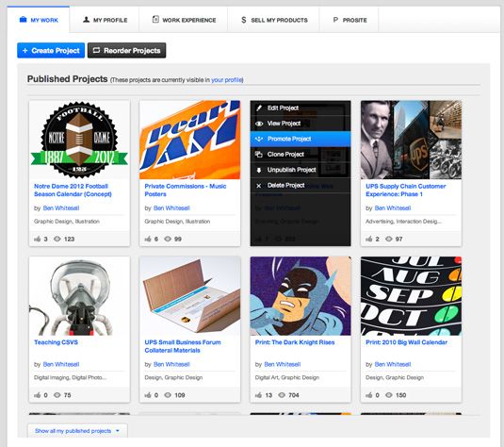Open the ProSite tab
Screen dimensions: 504x447
coord(350,20)
